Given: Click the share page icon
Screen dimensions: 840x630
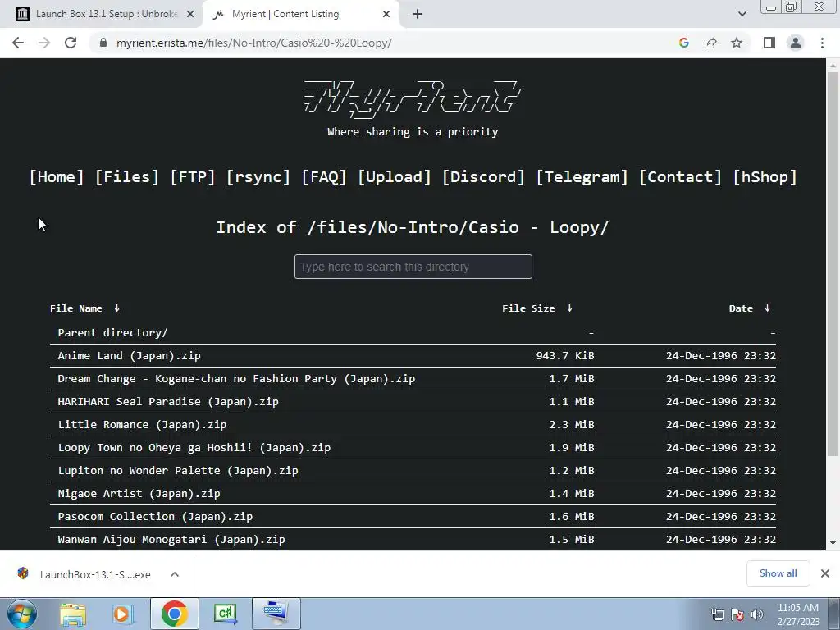Looking at the screenshot, I should tap(710, 43).
